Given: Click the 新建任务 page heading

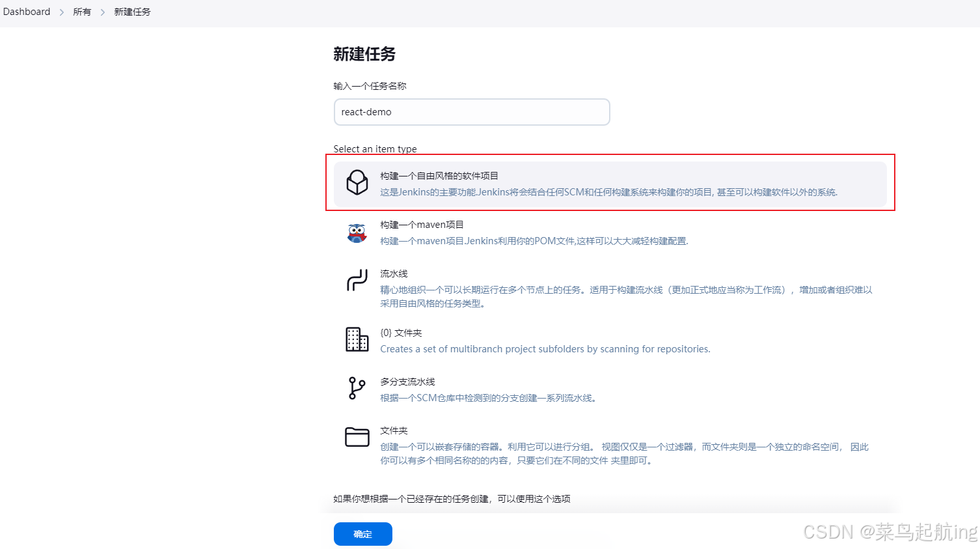Looking at the screenshot, I should coord(364,54).
